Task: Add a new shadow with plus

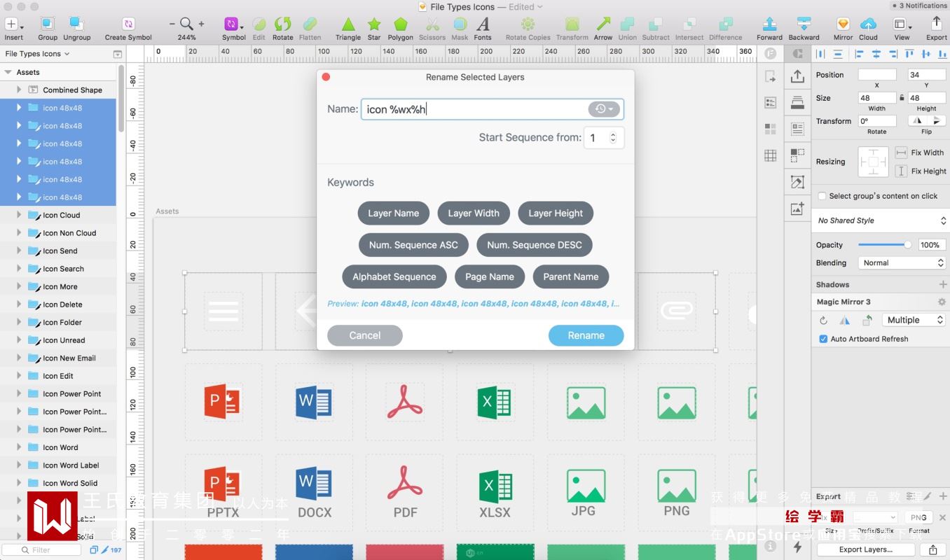Action: click(x=943, y=285)
